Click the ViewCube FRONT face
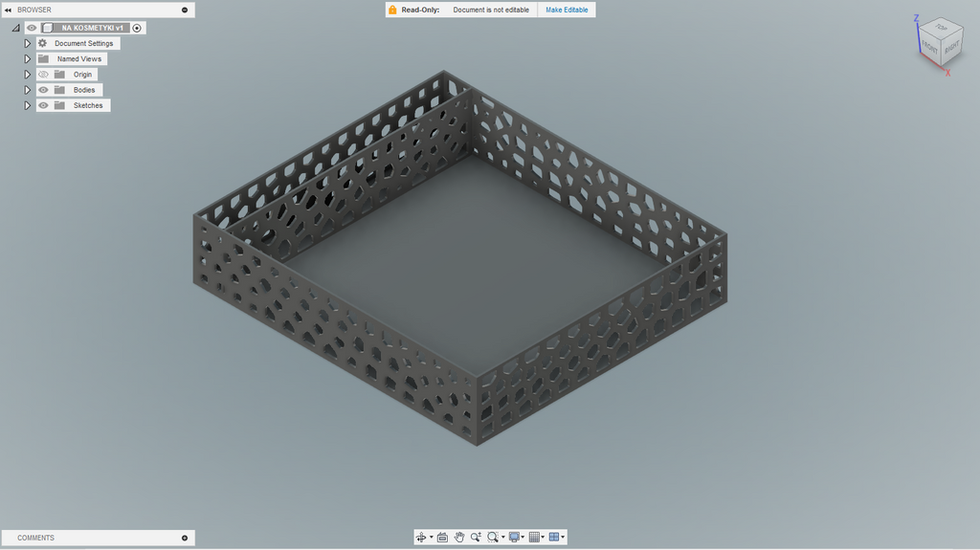980x550 pixels. 929,47
